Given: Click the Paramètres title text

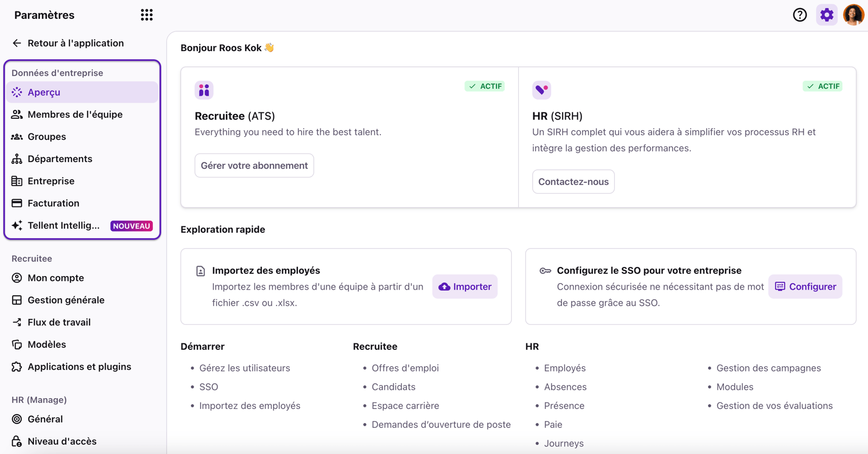Looking at the screenshot, I should pos(44,15).
